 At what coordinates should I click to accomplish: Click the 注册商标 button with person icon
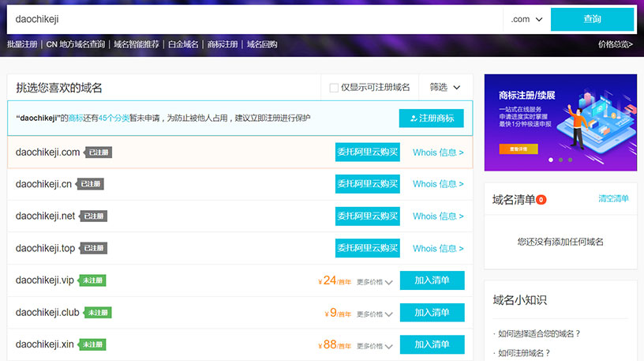click(x=431, y=118)
